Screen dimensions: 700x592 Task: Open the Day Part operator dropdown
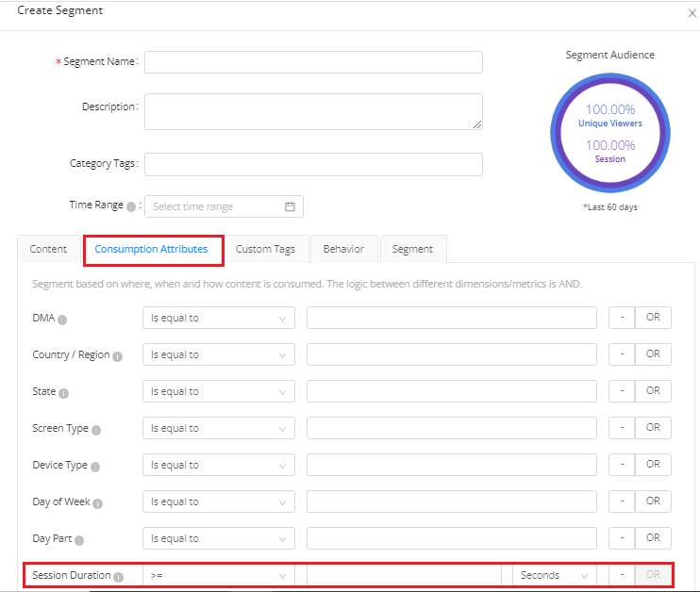[219, 538]
